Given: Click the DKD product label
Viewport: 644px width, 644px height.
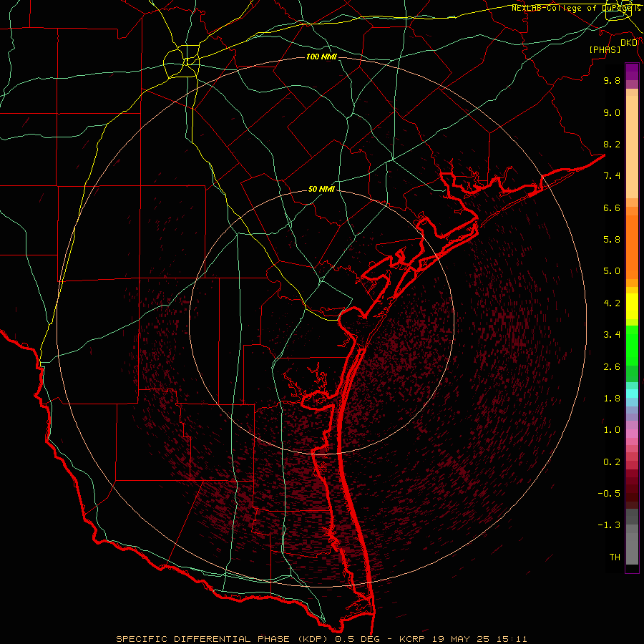Looking at the screenshot, I should pyautogui.click(x=629, y=43).
